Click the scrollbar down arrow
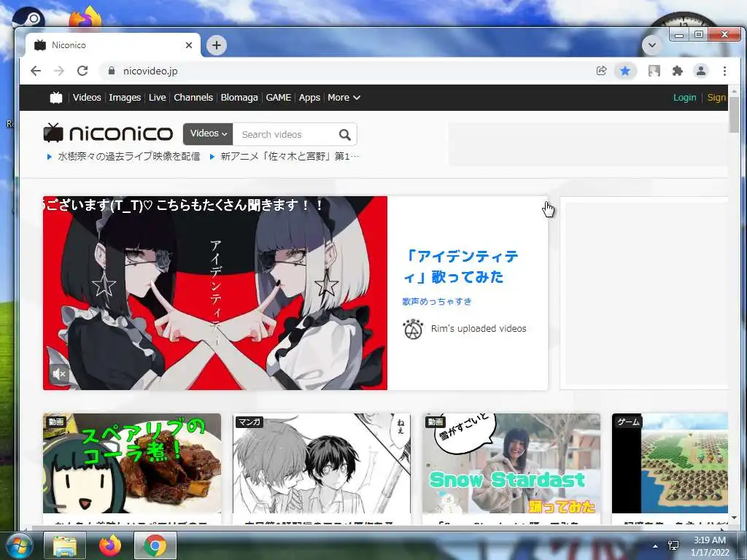 point(734,518)
